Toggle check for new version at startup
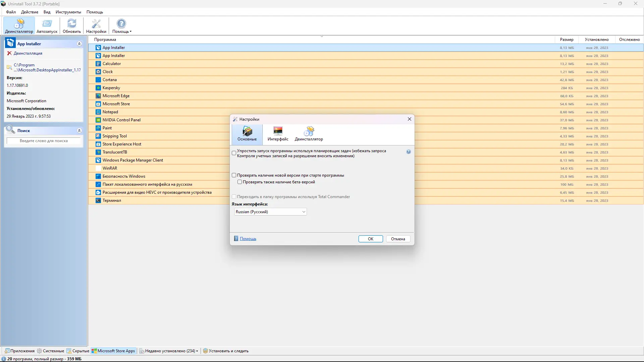 click(234, 175)
